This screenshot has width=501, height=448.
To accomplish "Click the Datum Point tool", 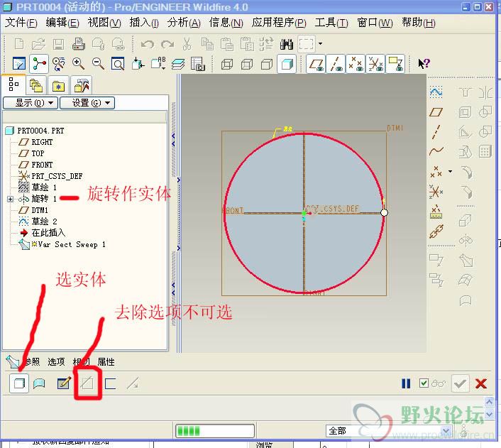I will click(436, 172).
